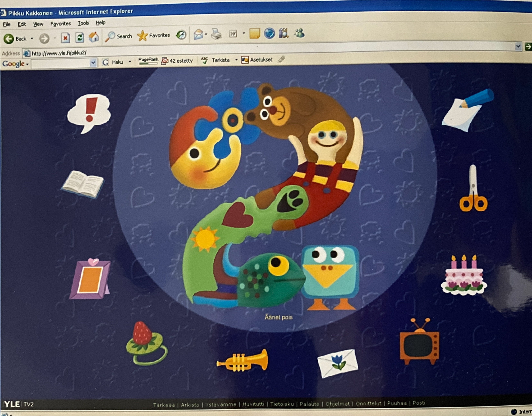This screenshot has width=532, height=416.
Task: Click the PageRank indicator
Action: pos(148,61)
